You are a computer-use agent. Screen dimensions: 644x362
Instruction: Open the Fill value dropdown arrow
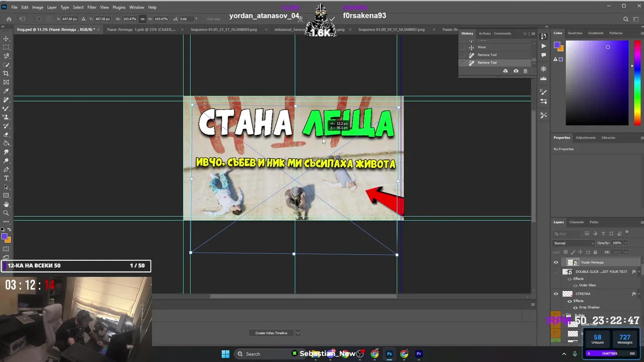pyautogui.click(x=625, y=252)
